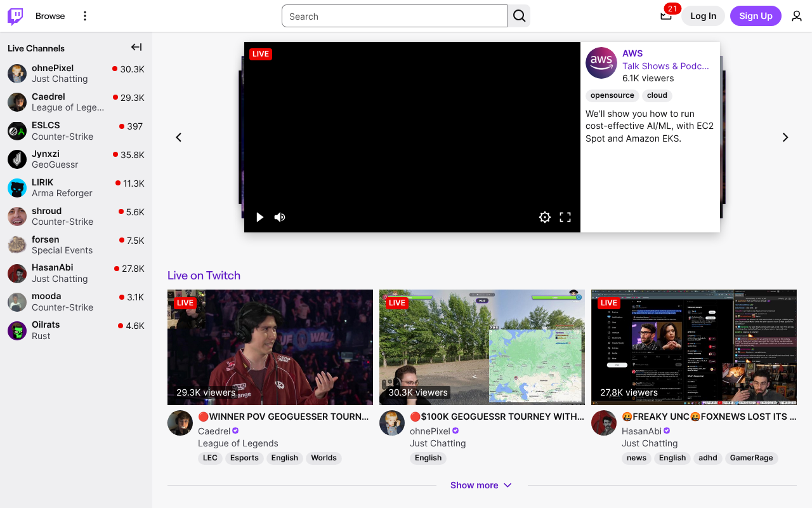This screenshot has height=508, width=812.
Task: Open $100K GEOGUESSR TOURNEY title link
Action: [x=497, y=417]
